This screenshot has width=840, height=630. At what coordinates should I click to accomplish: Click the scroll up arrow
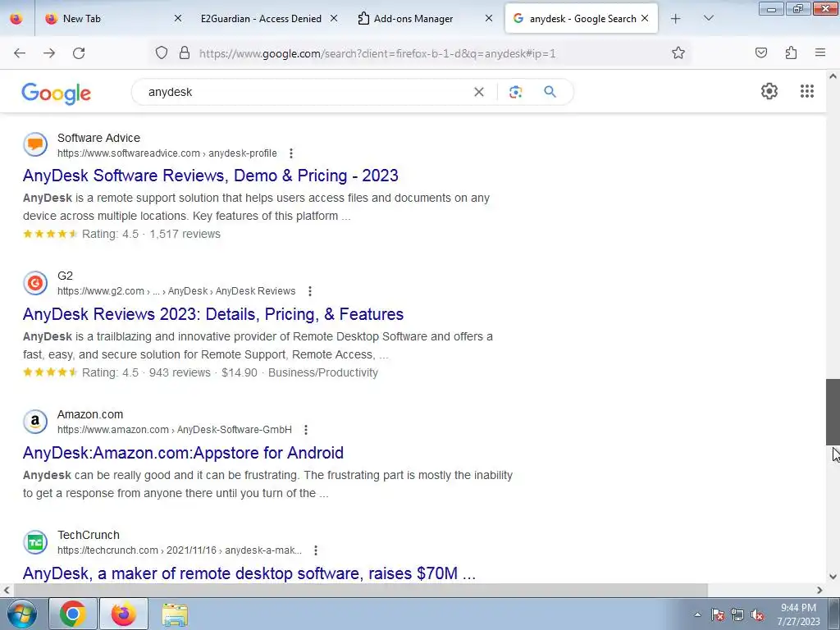click(833, 76)
